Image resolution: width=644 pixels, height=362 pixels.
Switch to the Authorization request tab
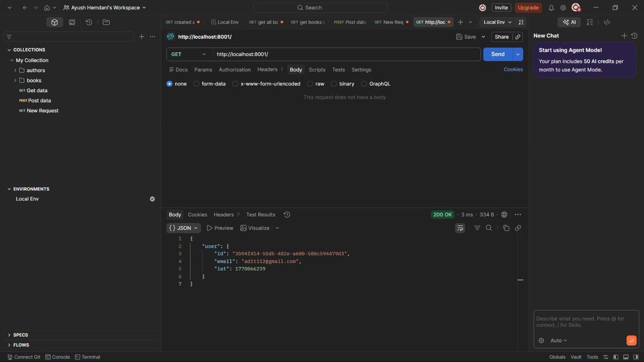pyautogui.click(x=235, y=70)
